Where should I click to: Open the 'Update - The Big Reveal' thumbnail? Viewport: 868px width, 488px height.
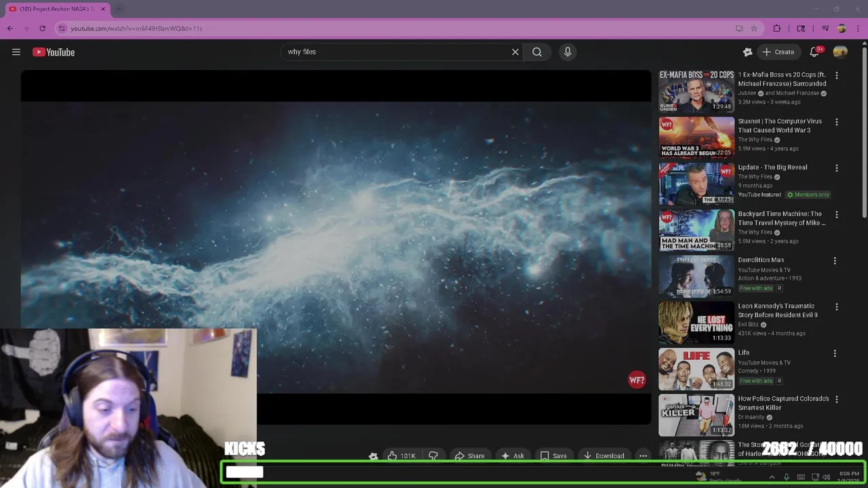click(696, 184)
